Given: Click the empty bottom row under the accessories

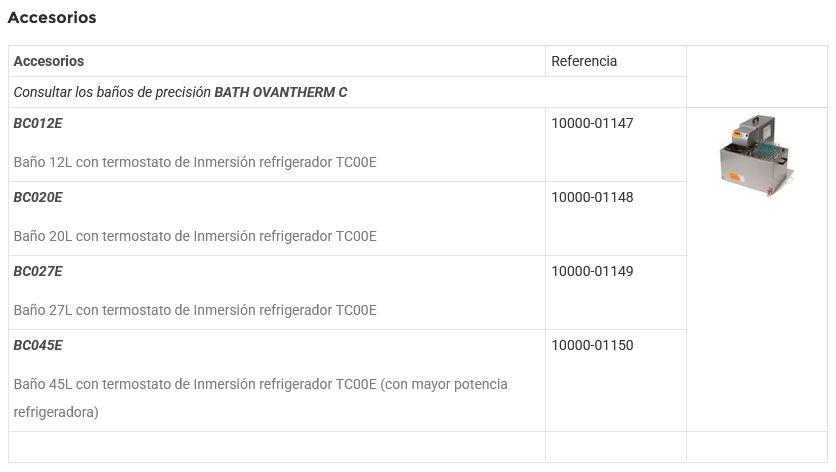Looking at the screenshot, I should tap(276, 447).
